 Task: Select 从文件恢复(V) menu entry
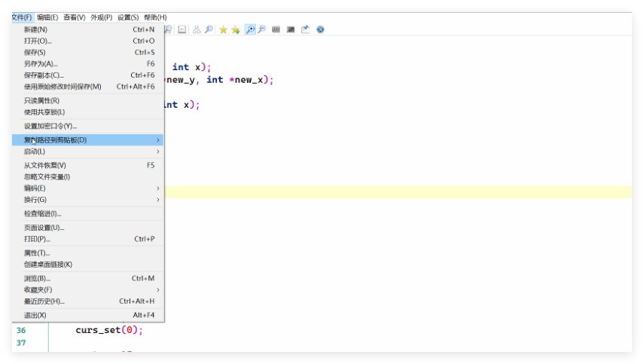[x=88, y=165]
